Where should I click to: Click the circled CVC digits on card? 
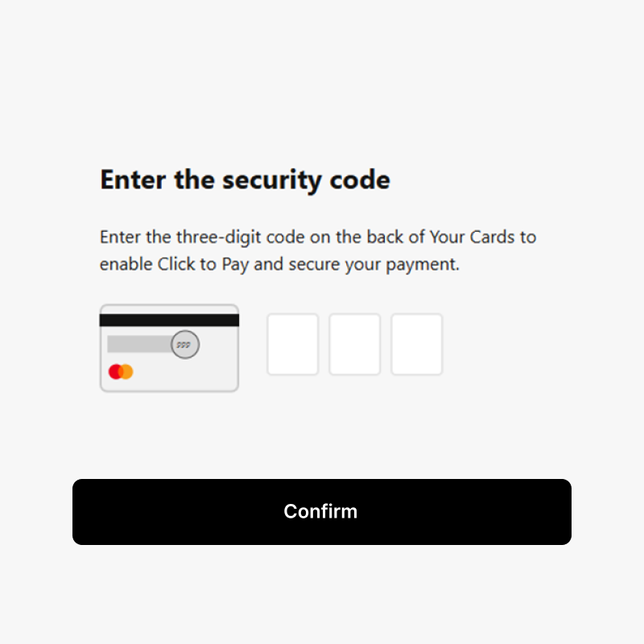185,345
